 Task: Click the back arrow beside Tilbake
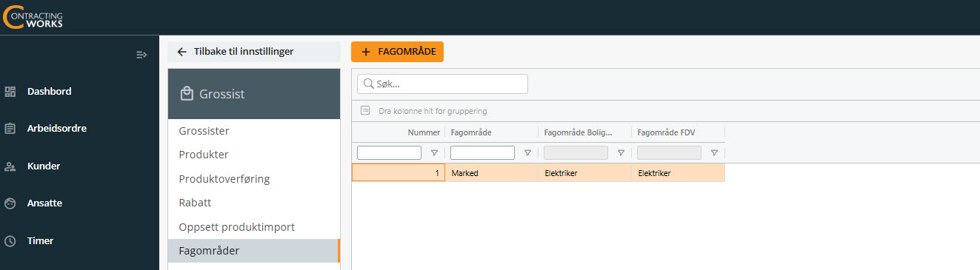point(181,52)
